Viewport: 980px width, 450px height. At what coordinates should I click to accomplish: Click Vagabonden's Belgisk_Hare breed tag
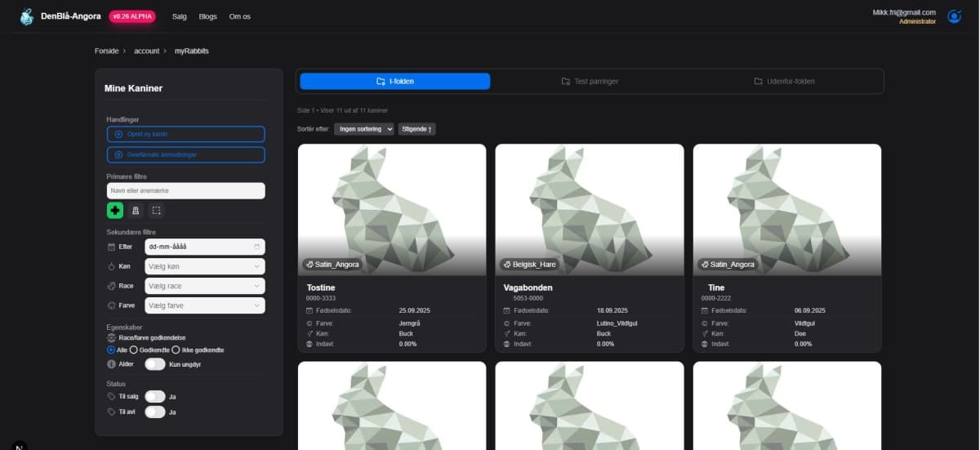[x=528, y=265]
